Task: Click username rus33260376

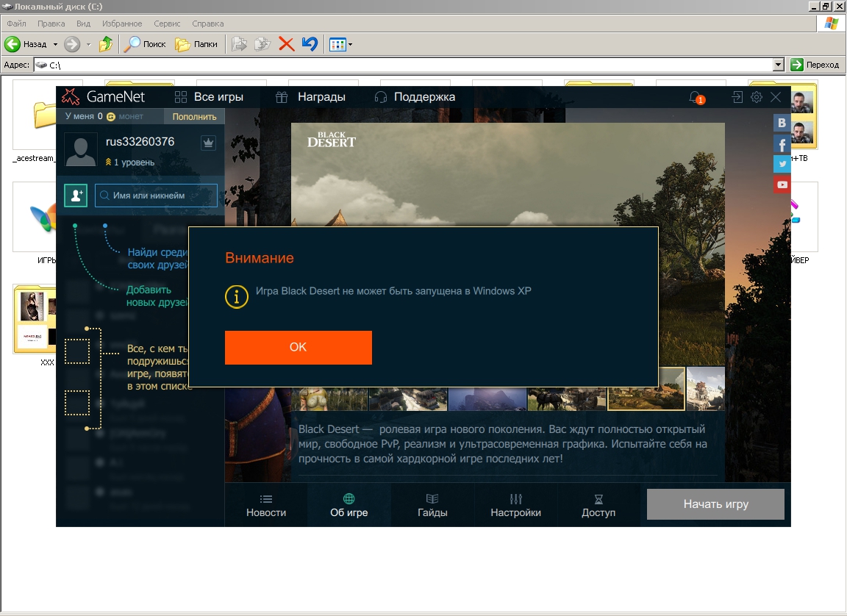Action: coord(140,141)
